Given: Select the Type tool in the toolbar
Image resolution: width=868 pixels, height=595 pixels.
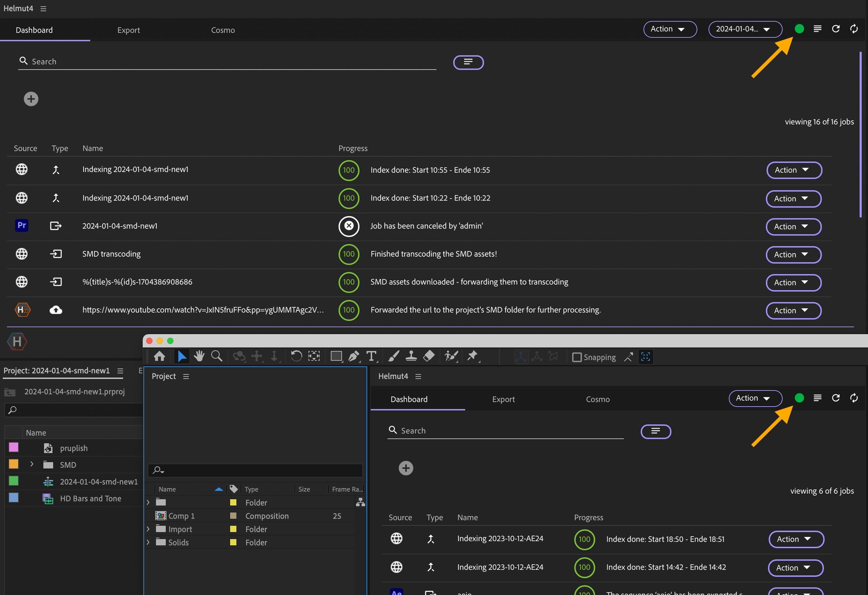Looking at the screenshot, I should pos(371,356).
